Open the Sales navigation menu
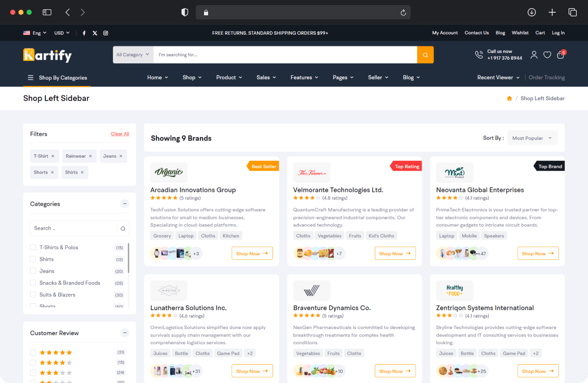This screenshot has height=383, width=588. [266, 78]
